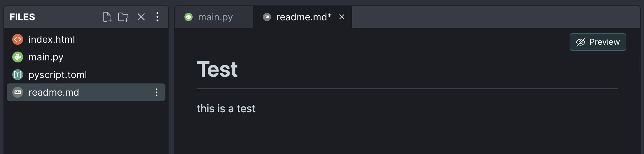Screen dimensions: 644x154
Task: Click the Python icon beside main.py
Action: pos(18,57)
